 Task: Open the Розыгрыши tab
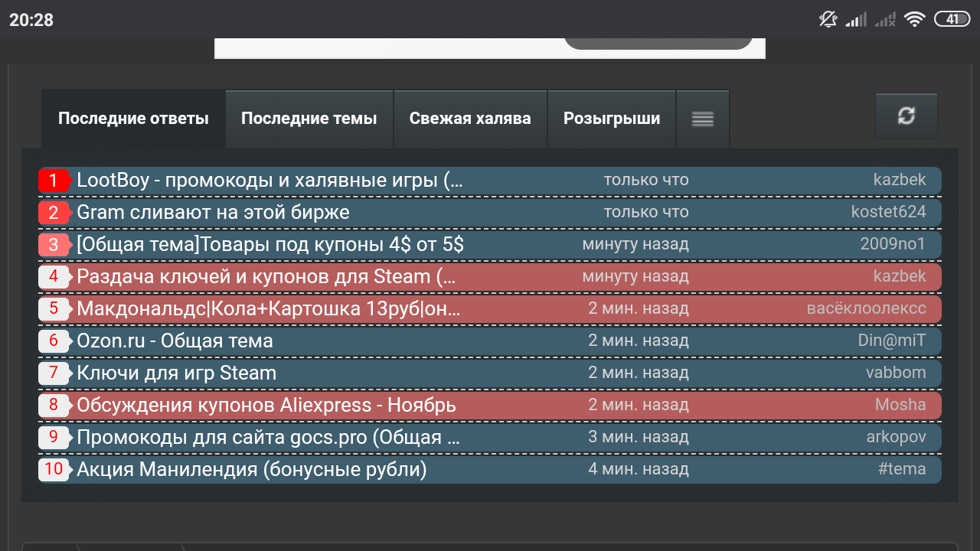(x=612, y=119)
